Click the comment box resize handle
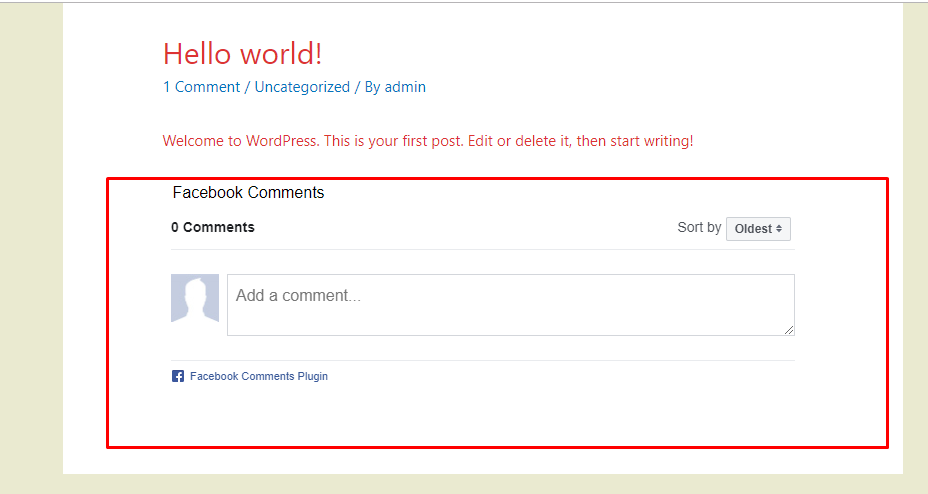The height and width of the screenshot is (494, 928). tap(789, 330)
